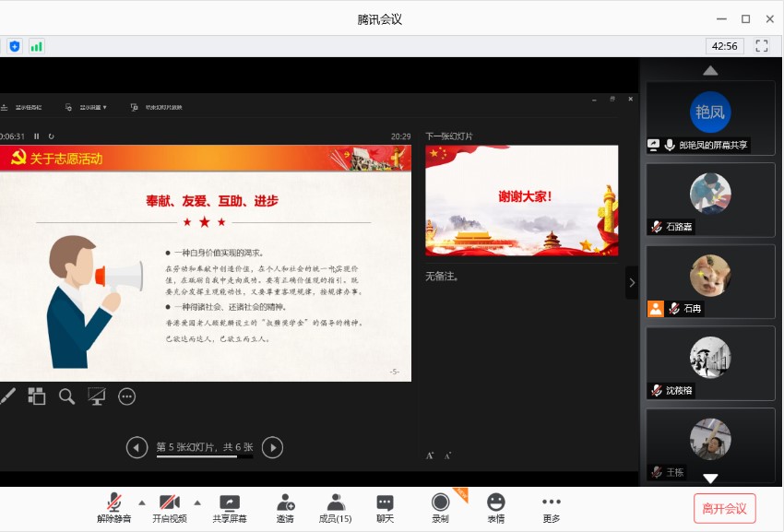Open the 成员(15) members list

point(335,508)
